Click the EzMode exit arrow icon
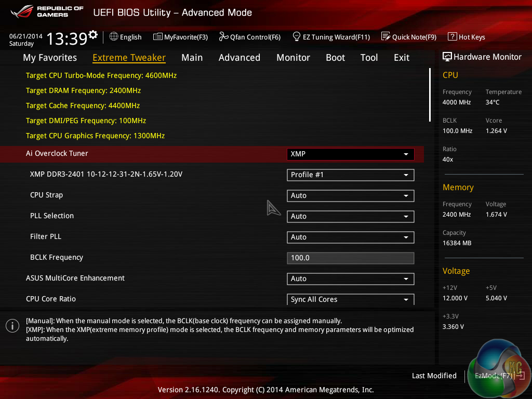This screenshot has width=532, height=399. (520, 376)
